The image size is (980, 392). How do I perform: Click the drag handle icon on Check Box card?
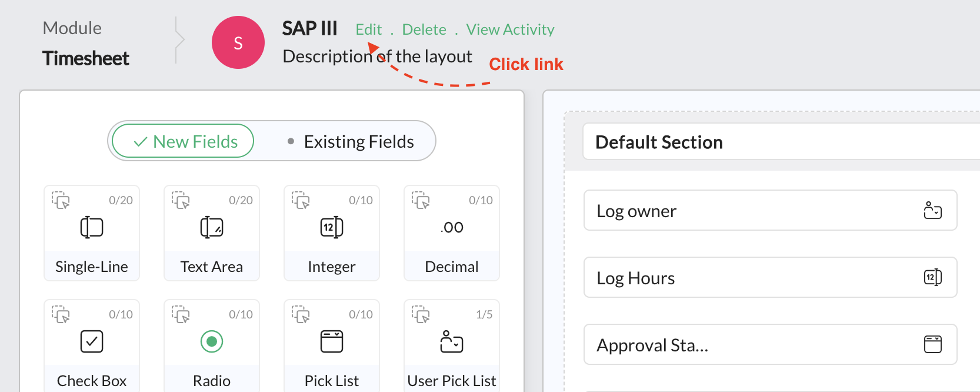click(x=61, y=314)
